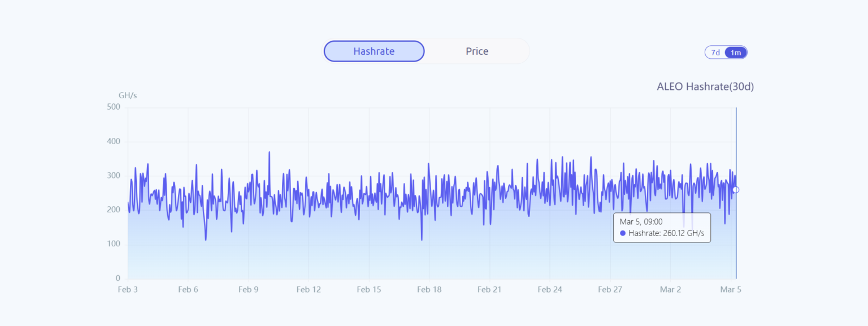Click the 100 y-axis value

pyautogui.click(x=114, y=244)
